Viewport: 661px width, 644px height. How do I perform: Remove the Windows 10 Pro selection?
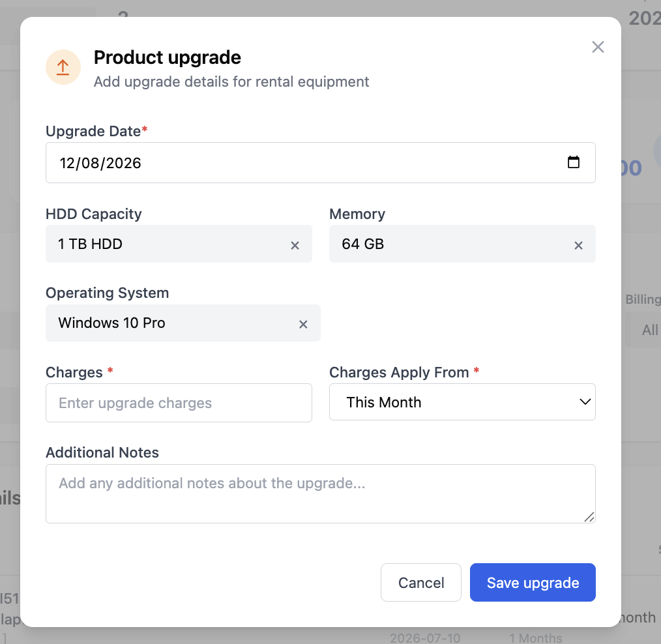(x=303, y=324)
